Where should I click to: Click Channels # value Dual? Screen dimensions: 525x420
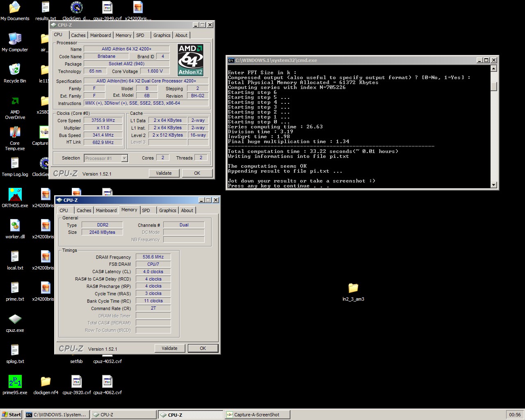[x=184, y=225]
